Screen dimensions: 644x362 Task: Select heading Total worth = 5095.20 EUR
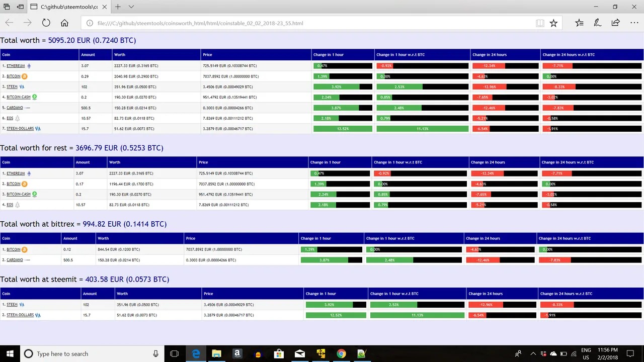68,40
